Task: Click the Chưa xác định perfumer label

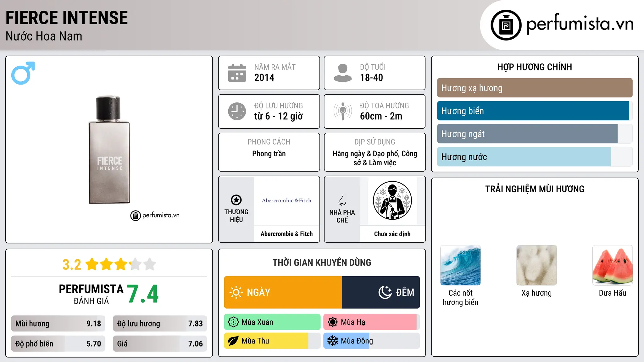Action: click(x=392, y=234)
